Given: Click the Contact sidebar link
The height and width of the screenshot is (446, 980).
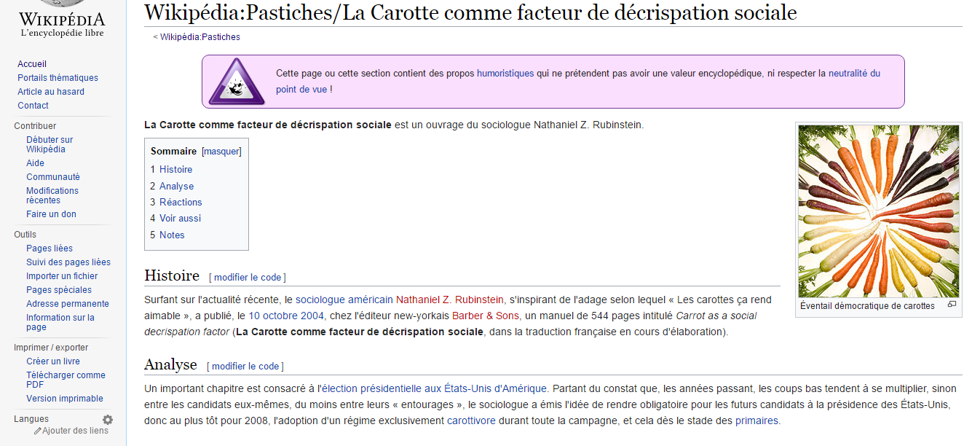Looking at the screenshot, I should click(x=33, y=106).
